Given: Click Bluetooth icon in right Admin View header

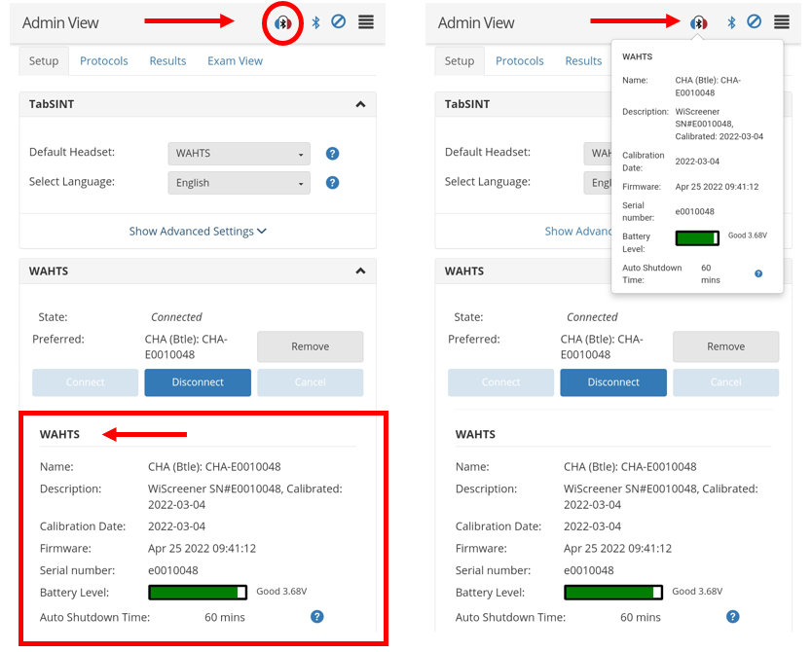Looking at the screenshot, I should click(x=731, y=22).
